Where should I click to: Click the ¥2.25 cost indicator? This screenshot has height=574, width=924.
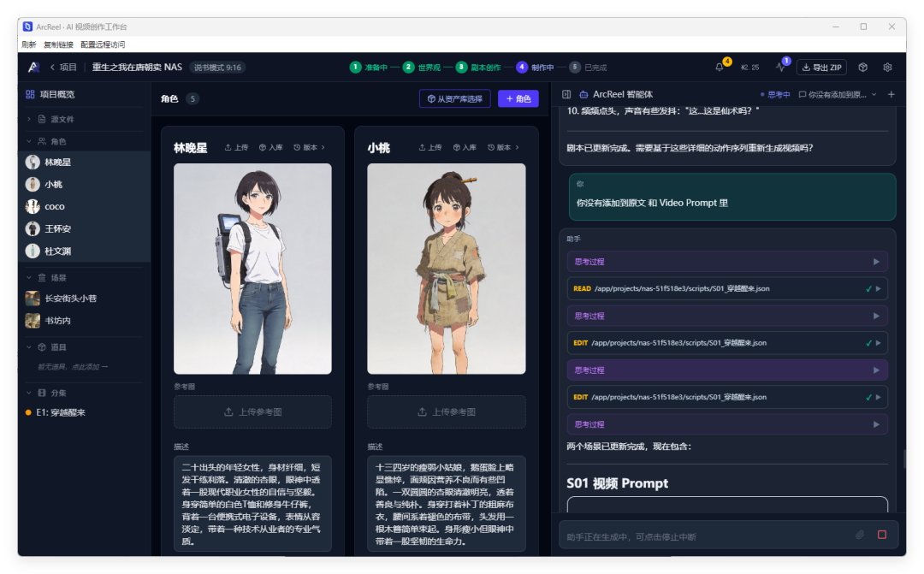tap(749, 68)
